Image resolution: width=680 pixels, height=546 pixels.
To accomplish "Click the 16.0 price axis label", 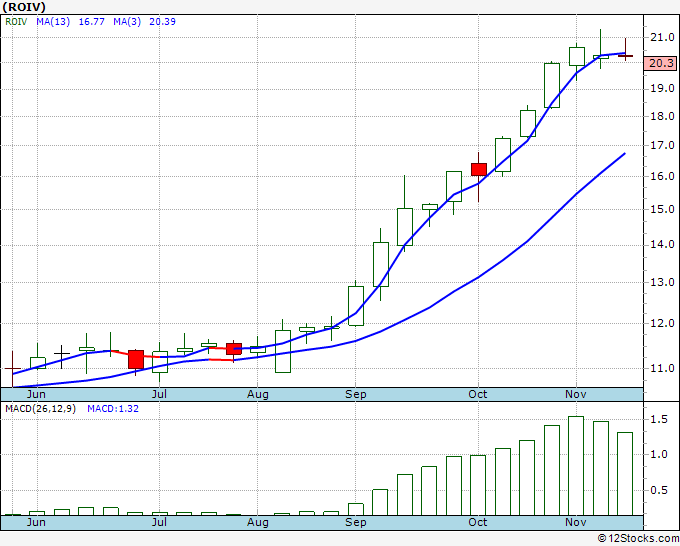I will [x=657, y=177].
